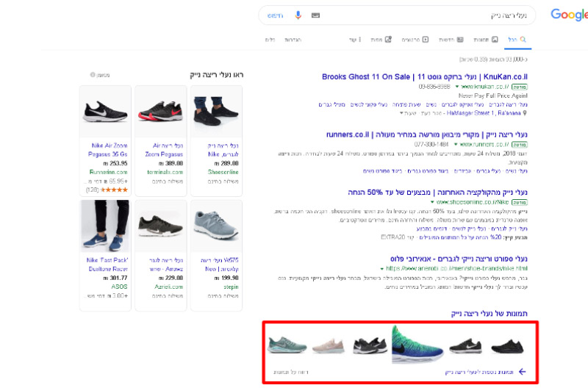Image resolution: width=588 pixels, height=388 pixels.
Task: Click the photo of the model wearing black Nike shoes
Action: click(216, 112)
